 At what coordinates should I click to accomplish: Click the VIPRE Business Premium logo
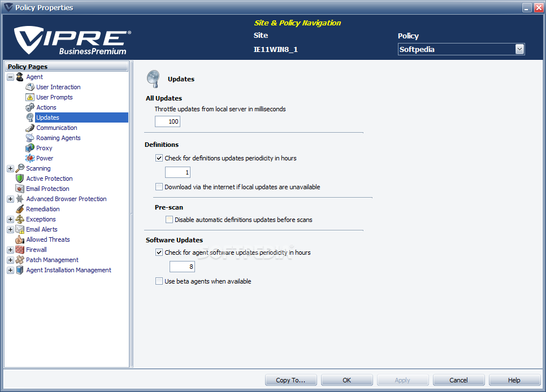(72, 40)
